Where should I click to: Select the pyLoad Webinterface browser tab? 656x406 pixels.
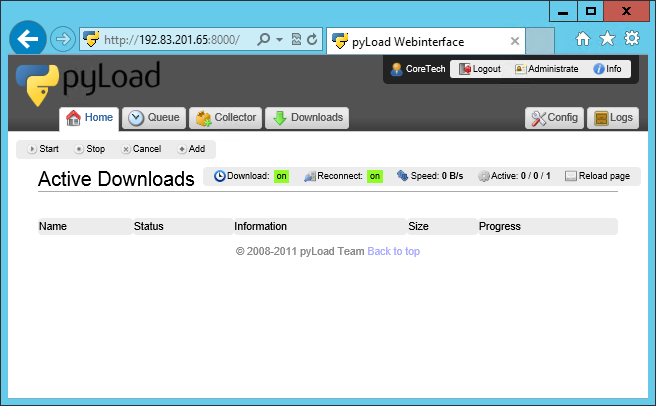click(x=425, y=41)
